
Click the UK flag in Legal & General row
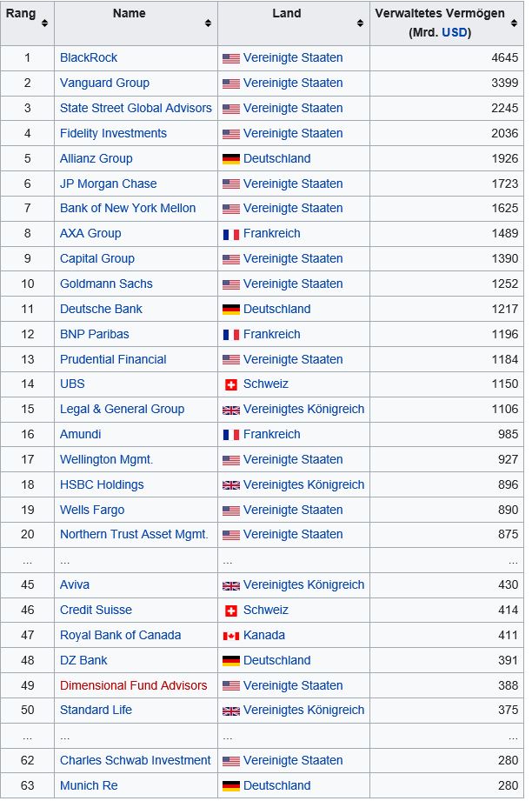pyautogui.click(x=230, y=410)
